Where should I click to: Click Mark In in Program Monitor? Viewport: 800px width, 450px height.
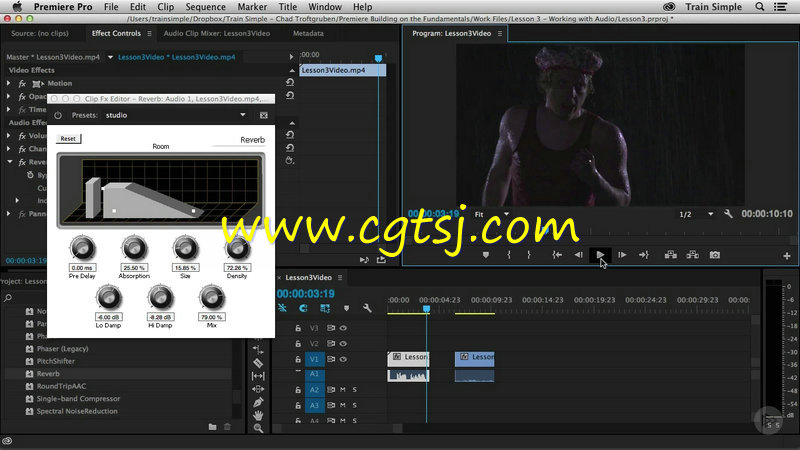tap(509, 255)
